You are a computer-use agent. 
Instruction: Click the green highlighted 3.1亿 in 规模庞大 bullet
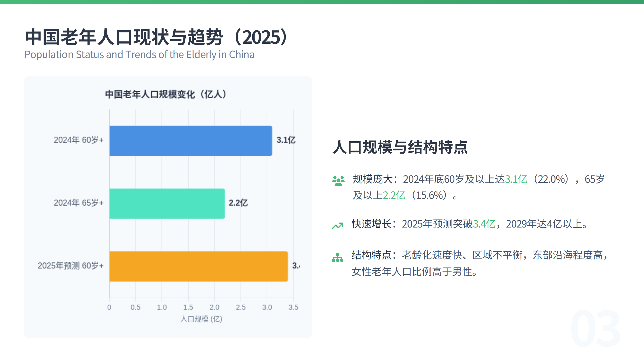[x=516, y=179]
